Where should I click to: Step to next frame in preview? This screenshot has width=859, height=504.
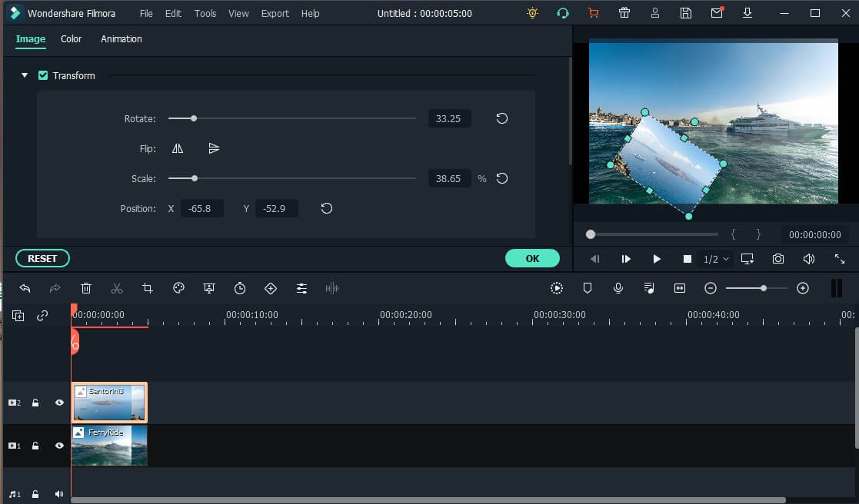click(626, 259)
